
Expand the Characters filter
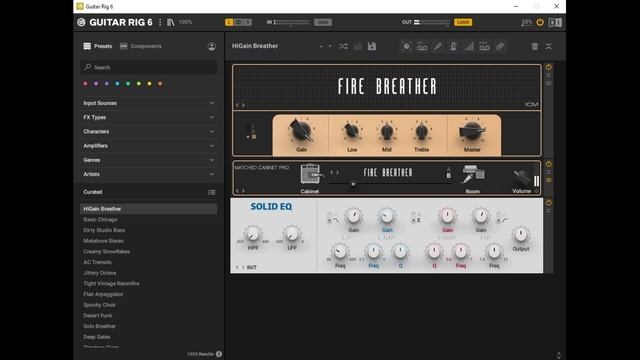(149, 132)
